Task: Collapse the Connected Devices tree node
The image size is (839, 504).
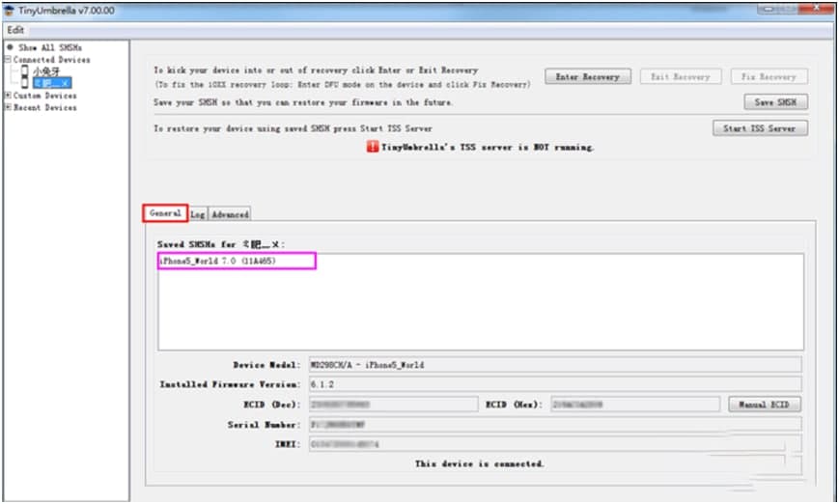Action: click(8, 60)
